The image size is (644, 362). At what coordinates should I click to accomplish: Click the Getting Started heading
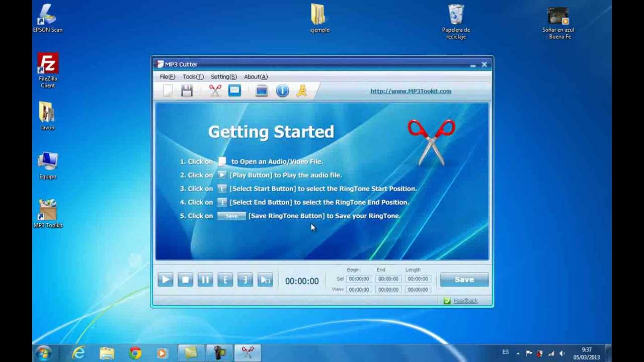[271, 132]
